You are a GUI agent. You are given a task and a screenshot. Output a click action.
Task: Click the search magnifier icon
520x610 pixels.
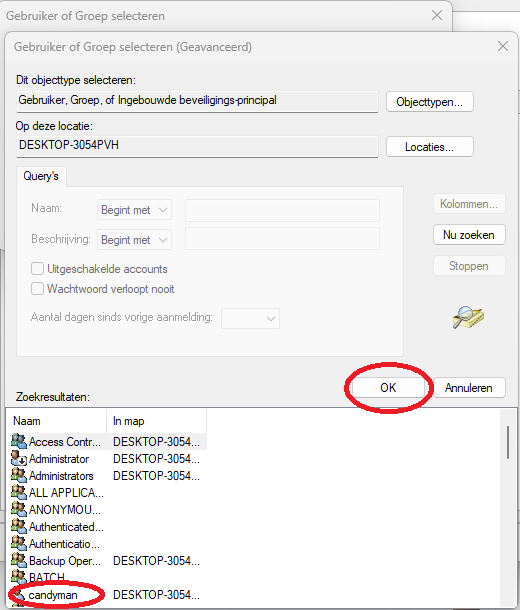(468, 317)
